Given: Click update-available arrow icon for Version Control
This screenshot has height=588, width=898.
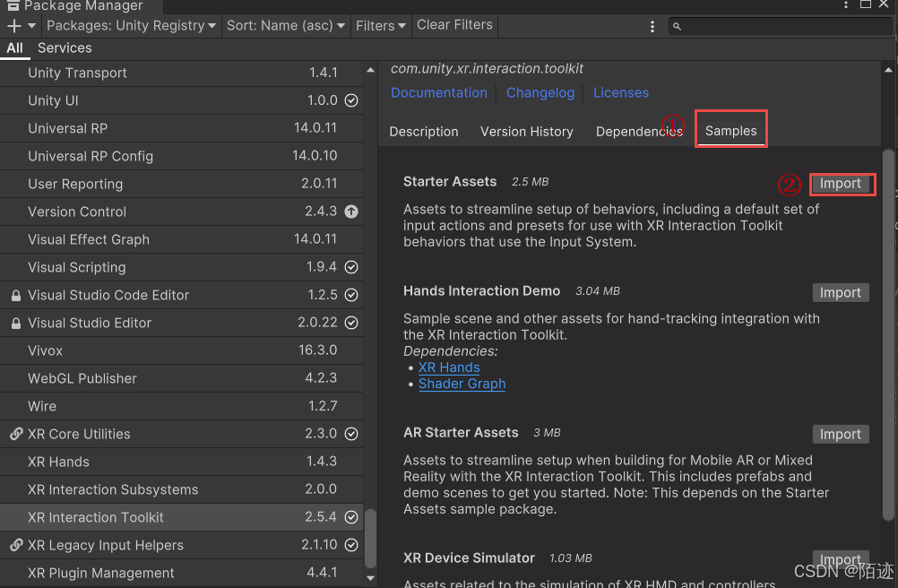Looking at the screenshot, I should (351, 212).
